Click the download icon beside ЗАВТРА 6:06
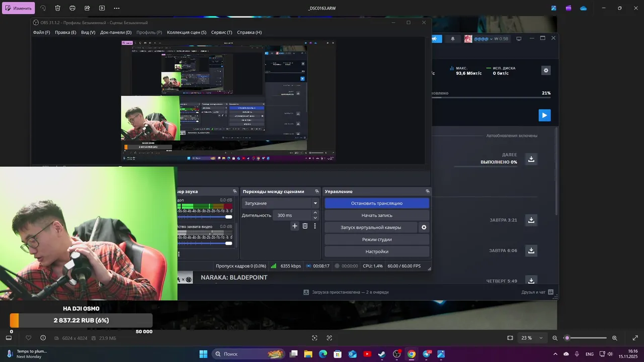The height and width of the screenshot is (362, 644). click(531, 250)
